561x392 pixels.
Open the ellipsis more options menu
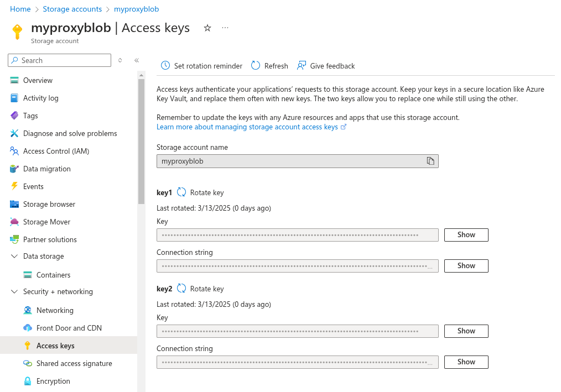tap(225, 28)
